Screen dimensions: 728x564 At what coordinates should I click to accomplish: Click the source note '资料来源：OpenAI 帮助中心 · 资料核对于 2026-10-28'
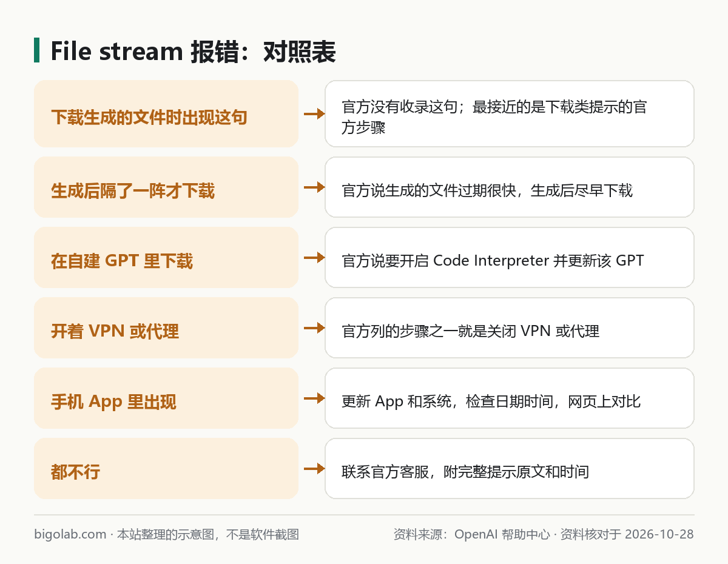544,534
